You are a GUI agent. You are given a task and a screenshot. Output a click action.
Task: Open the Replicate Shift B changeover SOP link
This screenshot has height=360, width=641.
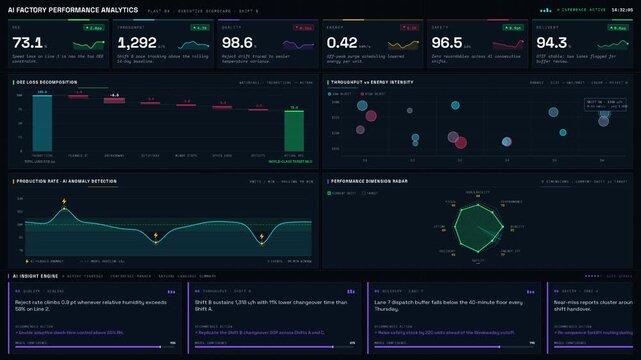click(260, 333)
